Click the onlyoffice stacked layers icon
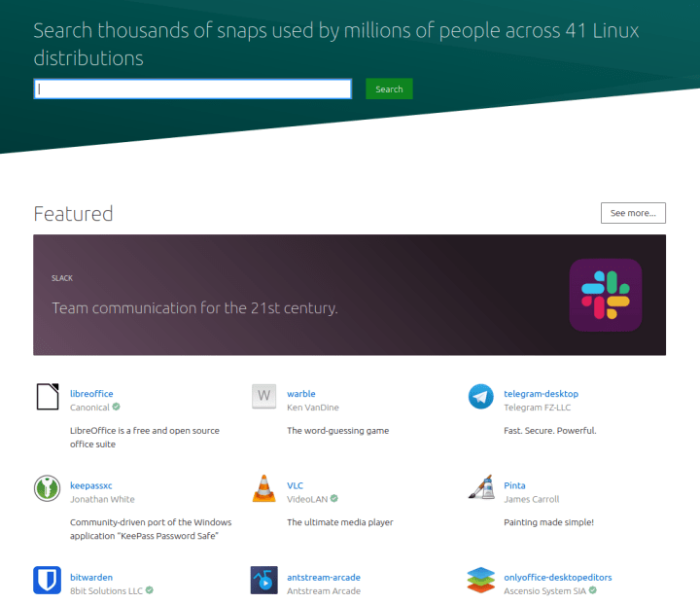 [481, 580]
